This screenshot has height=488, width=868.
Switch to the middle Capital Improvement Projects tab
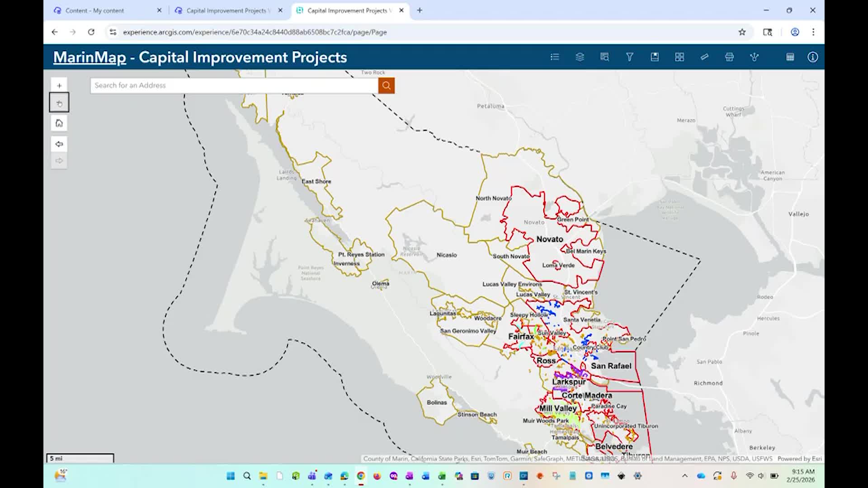point(226,10)
